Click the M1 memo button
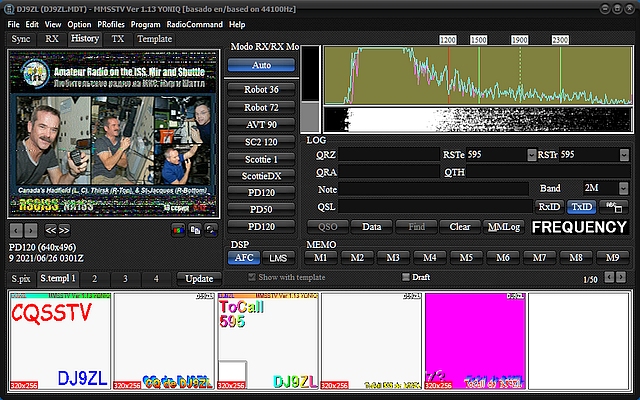The height and width of the screenshot is (400, 640). coord(320,258)
